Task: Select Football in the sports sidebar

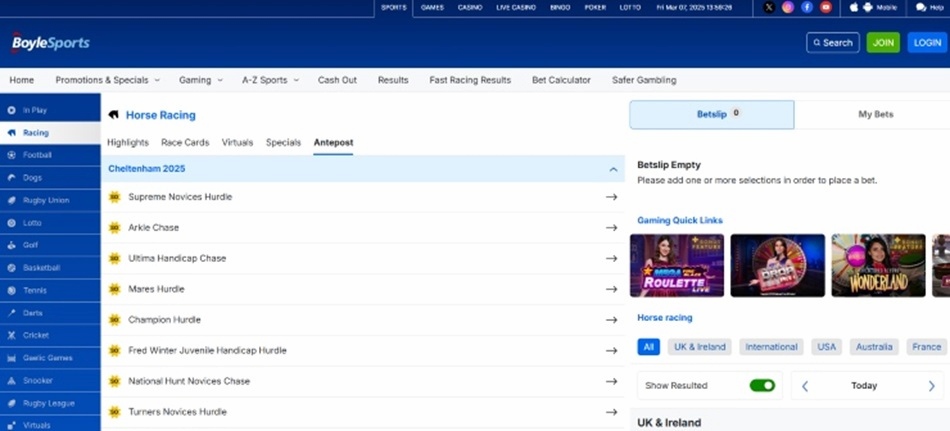Action: tap(37, 155)
